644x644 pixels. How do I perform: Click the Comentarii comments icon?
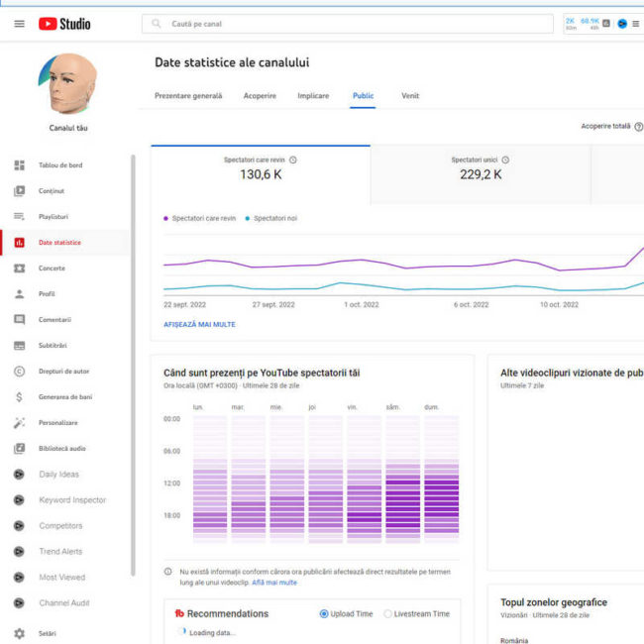19,320
